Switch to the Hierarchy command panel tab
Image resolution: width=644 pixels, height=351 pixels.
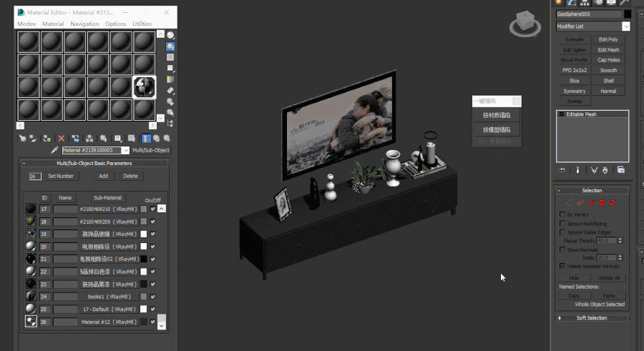coord(585,2)
